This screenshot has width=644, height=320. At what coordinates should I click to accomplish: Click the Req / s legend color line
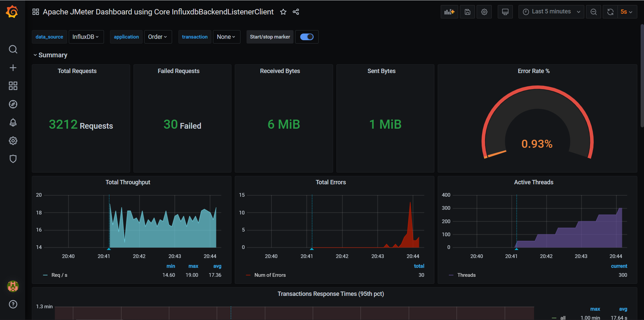pyautogui.click(x=45, y=275)
